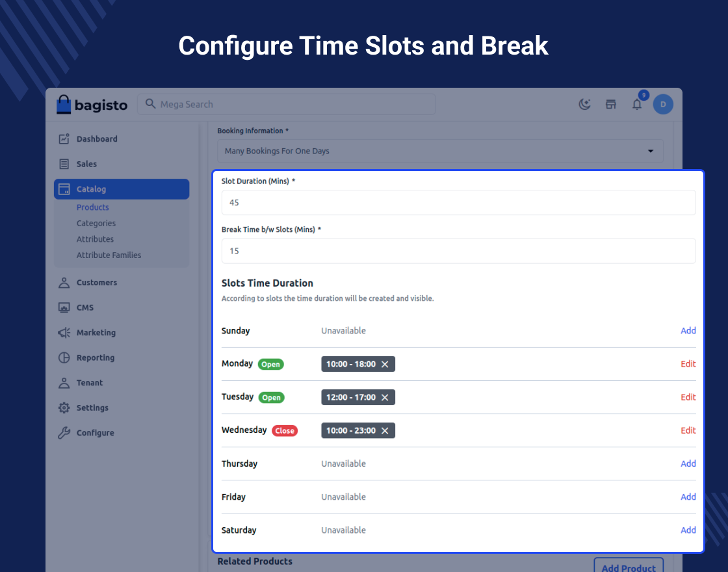Click Wednesday Close status badge

pyautogui.click(x=285, y=431)
